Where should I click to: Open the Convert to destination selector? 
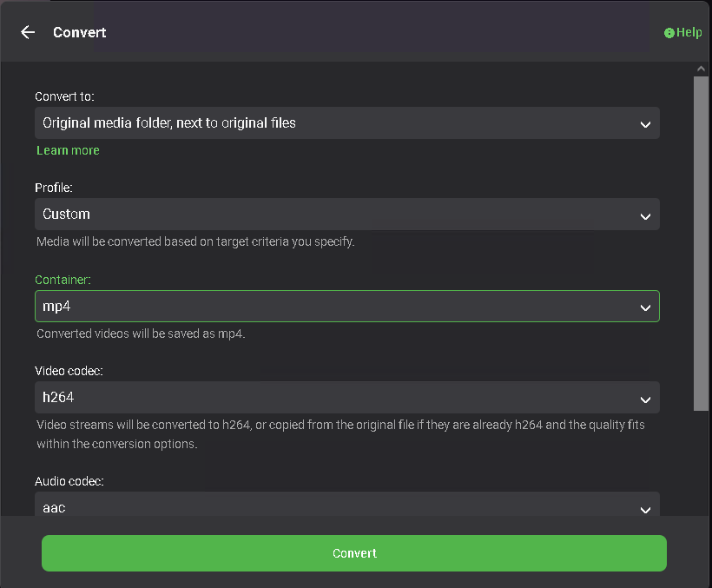(347, 123)
